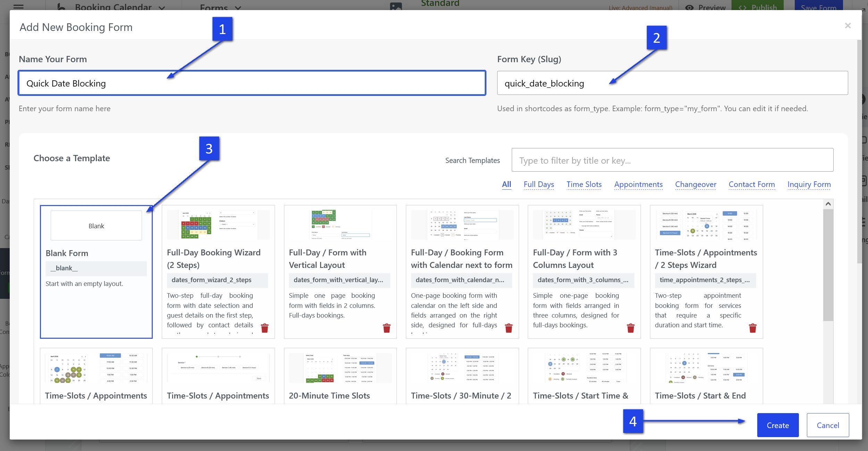Show Time Slots templates only
Viewport: 868px width, 451px height.
click(584, 184)
